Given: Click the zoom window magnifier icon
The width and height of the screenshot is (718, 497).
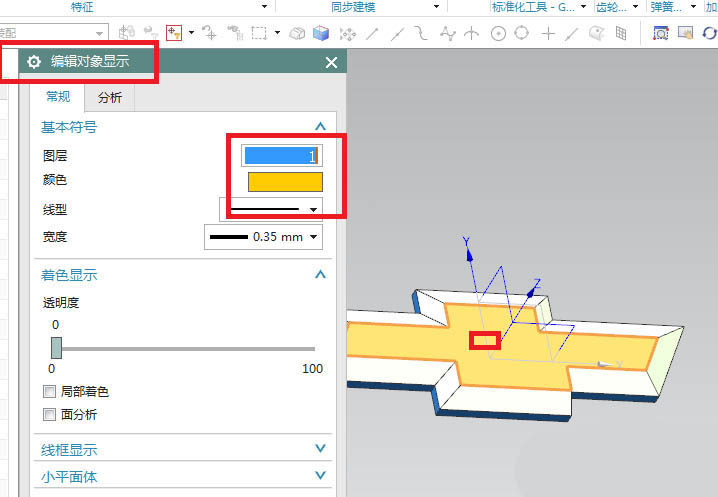Looking at the screenshot, I should tap(660, 33).
